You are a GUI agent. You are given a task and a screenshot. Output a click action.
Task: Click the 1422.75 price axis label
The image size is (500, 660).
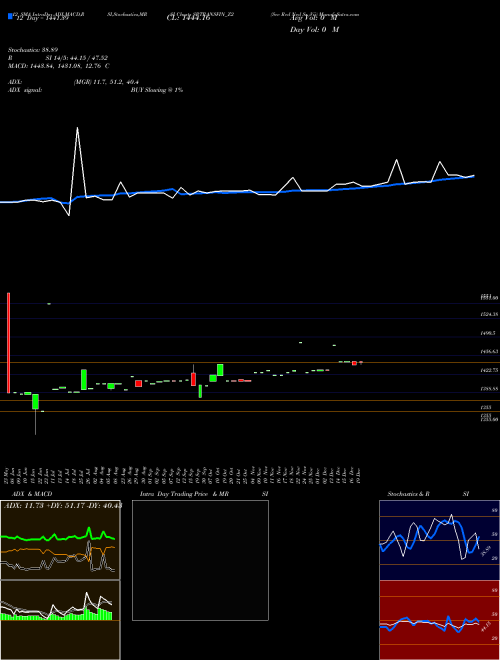pyautogui.click(x=489, y=370)
